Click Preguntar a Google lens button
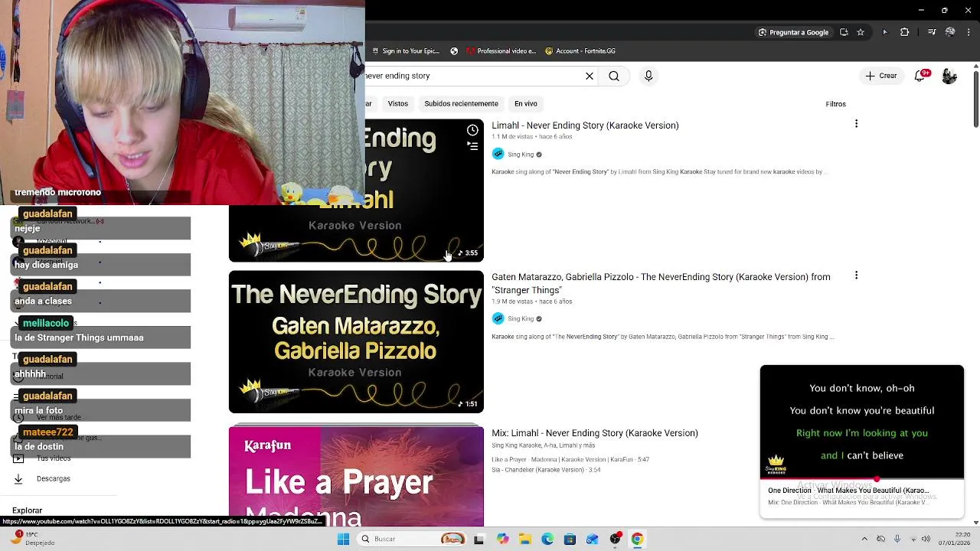Image resolution: width=980 pixels, height=551 pixels. pos(792,32)
